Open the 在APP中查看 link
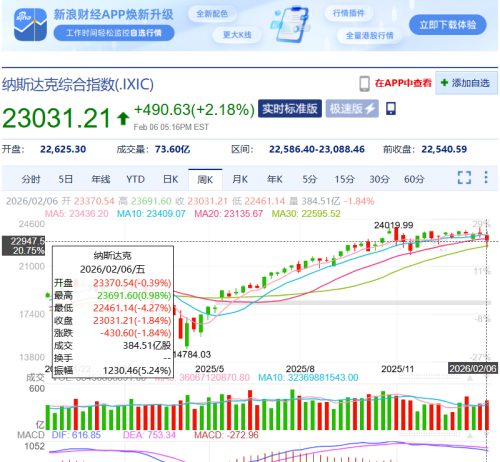This screenshot has height=462, width=500. click(403, 83)
